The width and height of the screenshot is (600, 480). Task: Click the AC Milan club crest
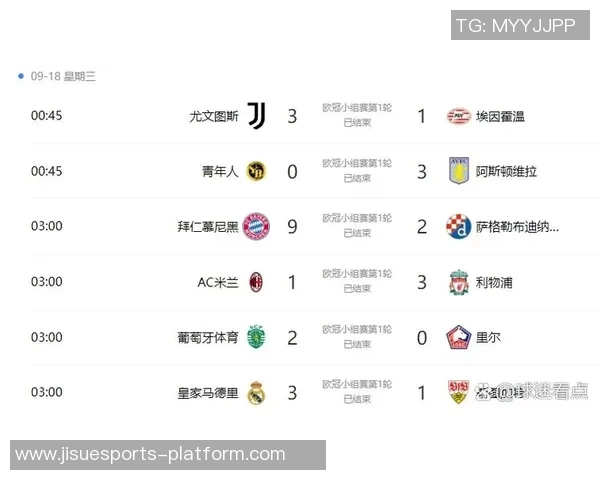tap(257, 282)
